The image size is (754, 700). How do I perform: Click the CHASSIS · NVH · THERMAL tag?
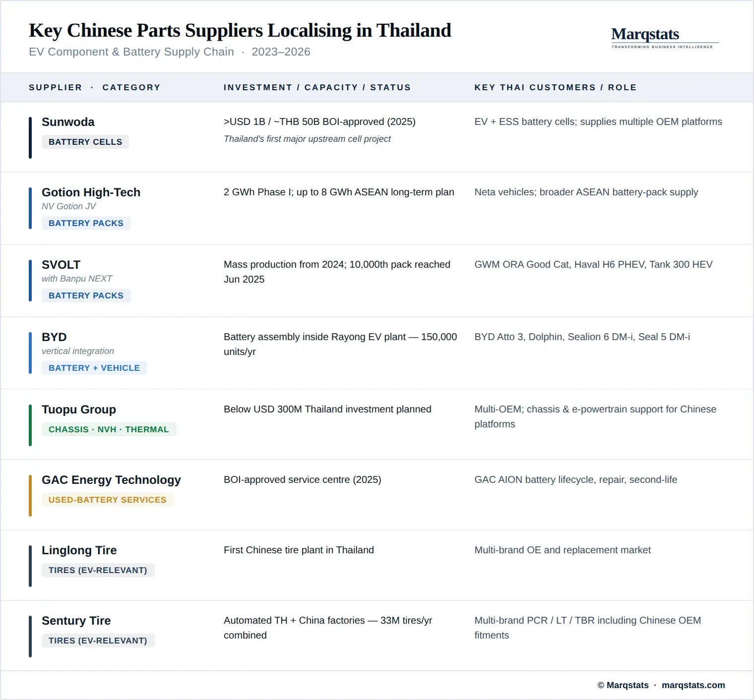click(x=109, y=429)
